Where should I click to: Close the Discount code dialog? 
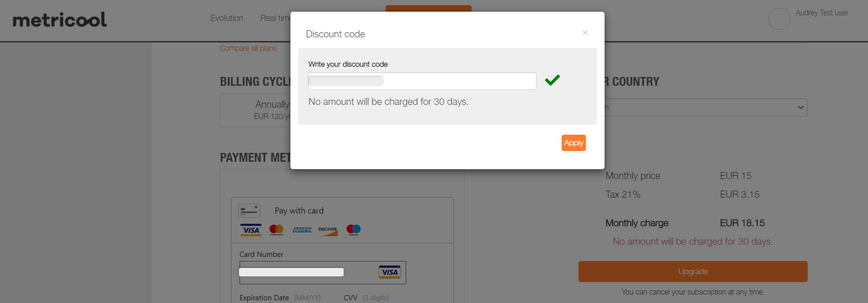coord(585,33)
